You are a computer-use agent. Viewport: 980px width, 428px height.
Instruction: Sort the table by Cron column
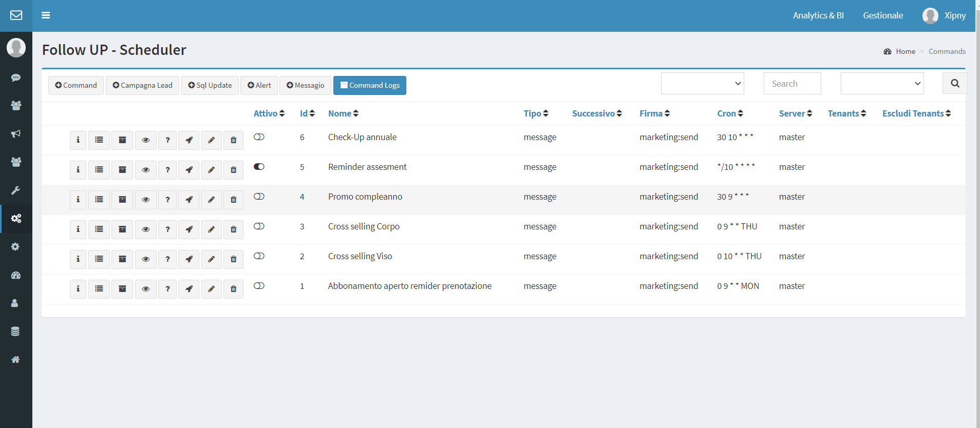click(x=730, y=113)
